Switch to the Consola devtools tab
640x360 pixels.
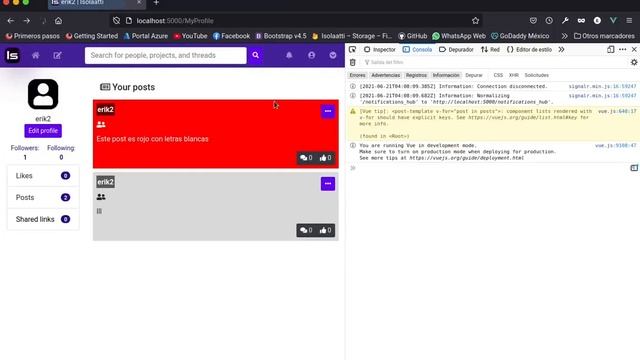pos(417,49)
